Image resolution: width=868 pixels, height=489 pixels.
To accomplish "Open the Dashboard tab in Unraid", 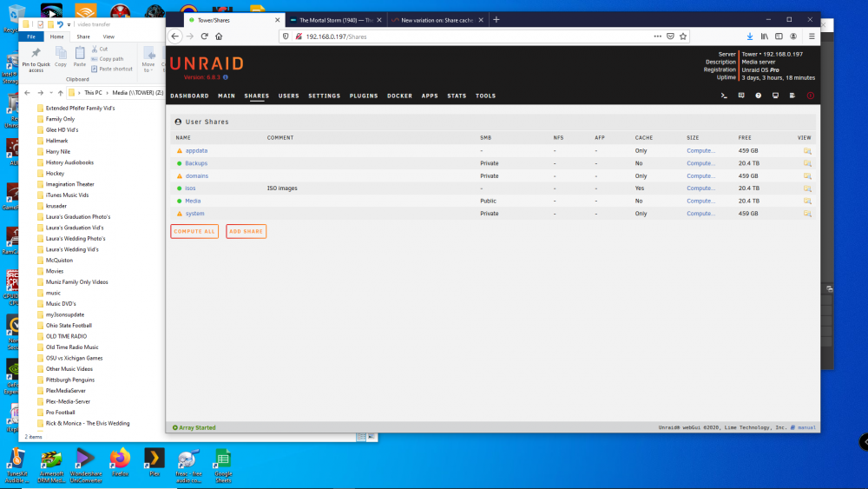I will click(189, 96).
